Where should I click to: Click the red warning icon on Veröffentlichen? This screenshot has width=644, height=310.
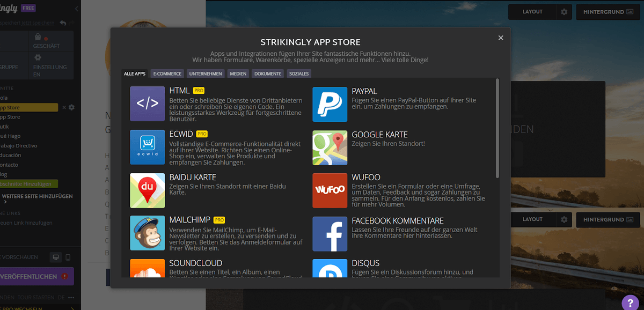click(x=64, y=277)
